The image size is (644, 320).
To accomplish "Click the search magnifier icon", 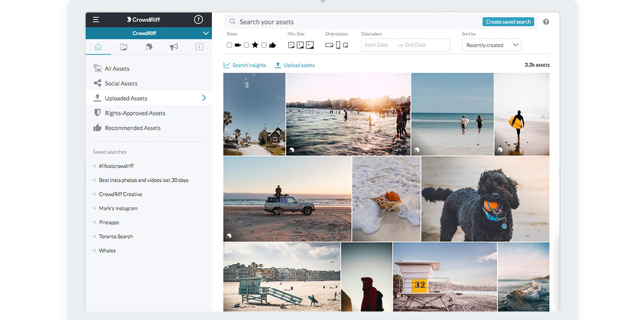I will tap(233, 22).
